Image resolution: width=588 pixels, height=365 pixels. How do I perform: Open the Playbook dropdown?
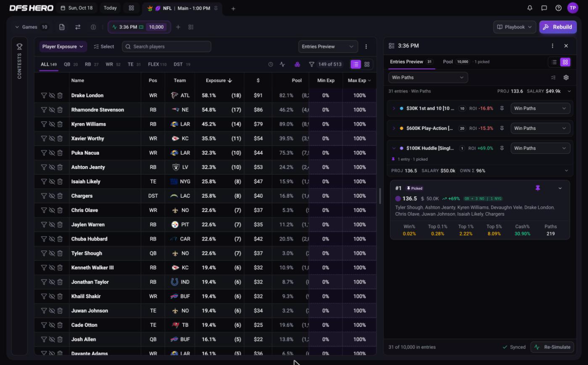tap(514, 27)
